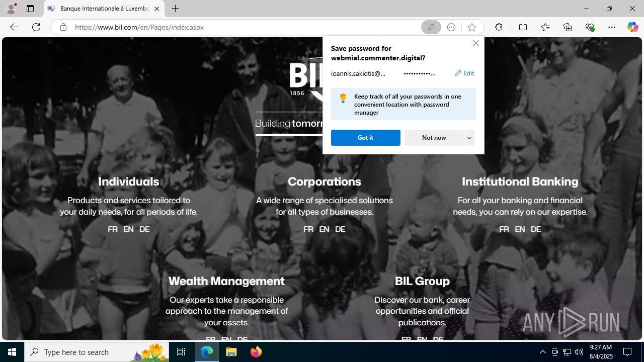The height and width of the screenshot is (362, 644).
Task: View site information lock icon
Action: click(x=63, y=27)
